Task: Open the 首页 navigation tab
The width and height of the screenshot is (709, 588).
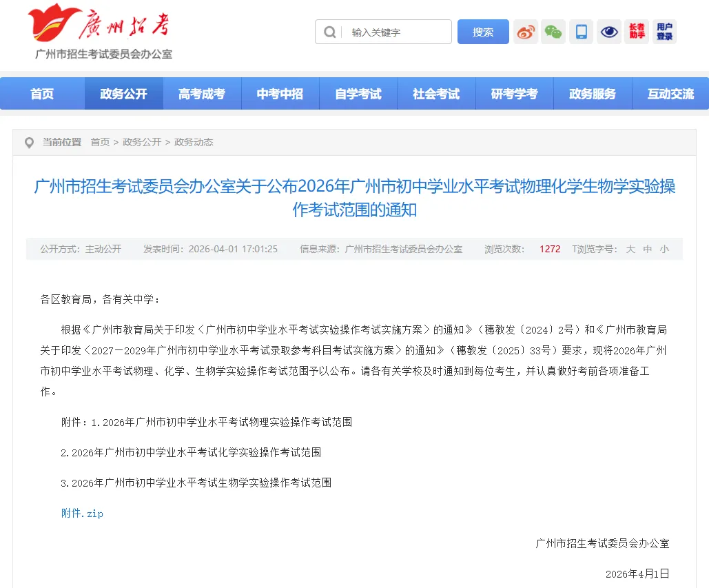Action: click(x=41, y=93)
